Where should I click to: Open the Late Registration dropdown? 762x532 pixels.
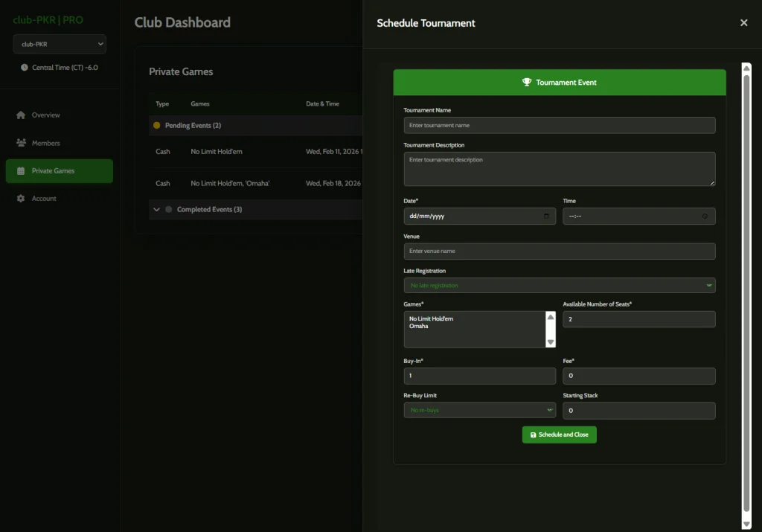coord(559,286)
